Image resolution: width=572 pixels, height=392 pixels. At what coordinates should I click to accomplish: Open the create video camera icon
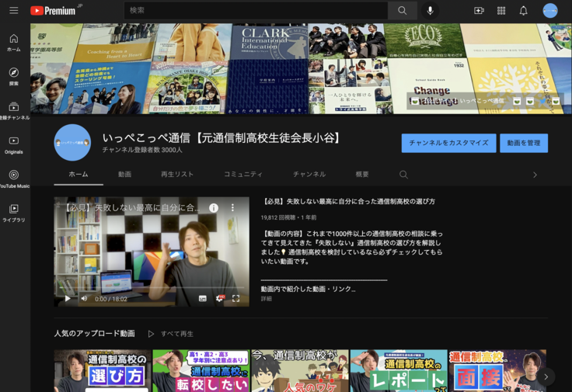click(479, 11)
